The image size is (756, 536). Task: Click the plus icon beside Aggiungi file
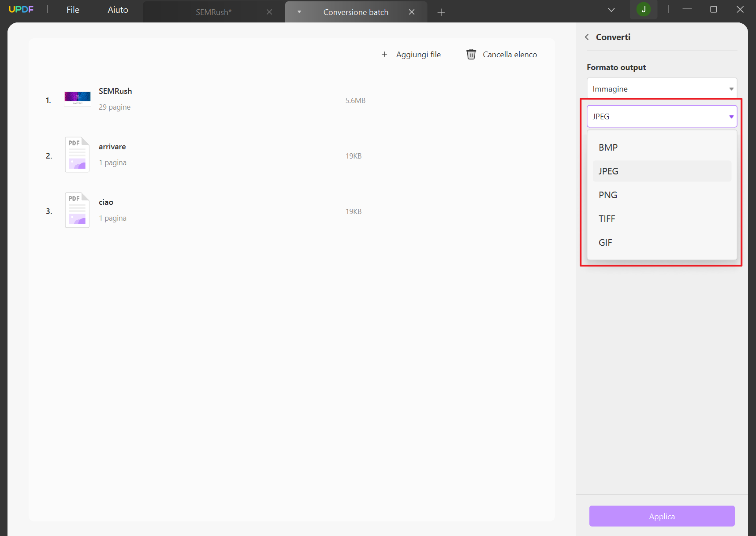(384, 54)
